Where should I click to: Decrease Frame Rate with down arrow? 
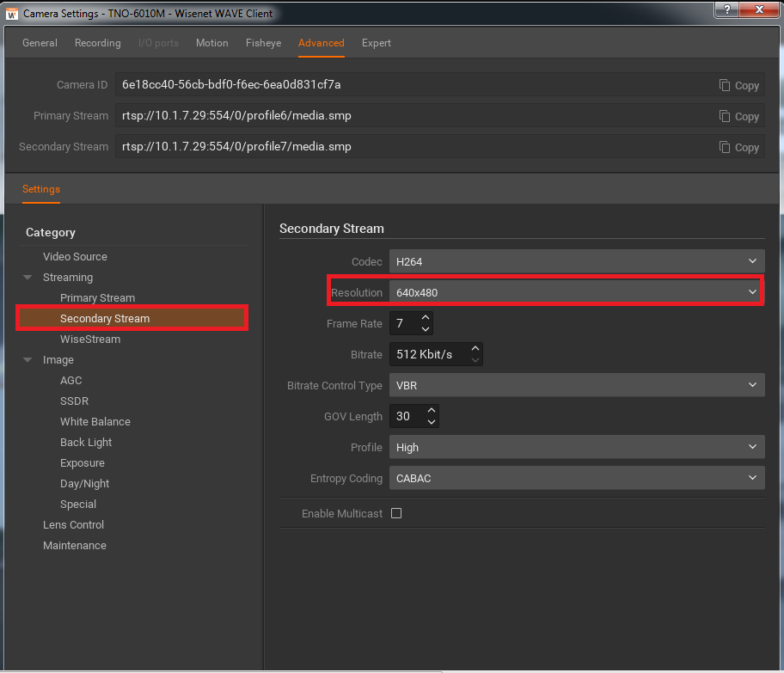tap(426, 329)
